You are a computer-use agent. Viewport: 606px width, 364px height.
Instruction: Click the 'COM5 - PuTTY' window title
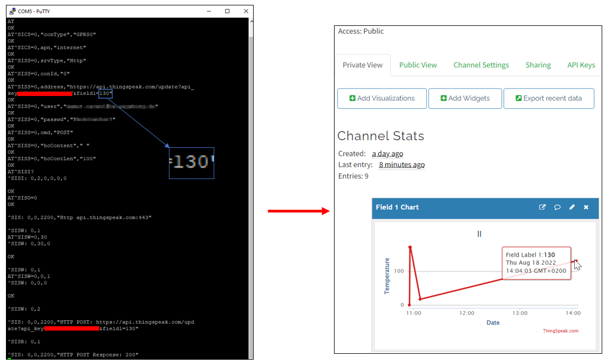pyautogui.click(x=34, y=11)
